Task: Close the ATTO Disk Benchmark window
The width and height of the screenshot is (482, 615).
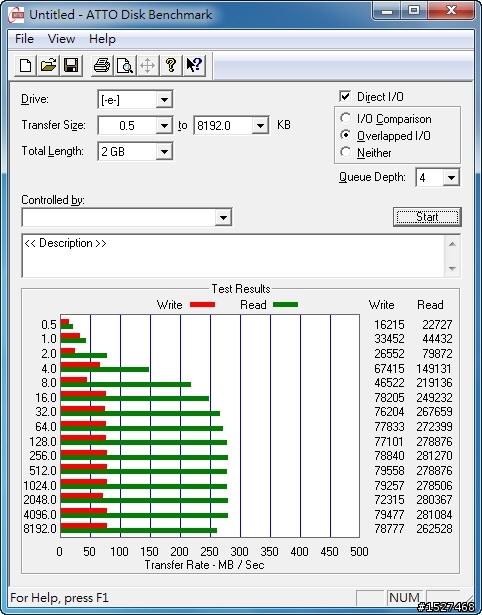Action: pyautogui.click(x=451, y=11)
